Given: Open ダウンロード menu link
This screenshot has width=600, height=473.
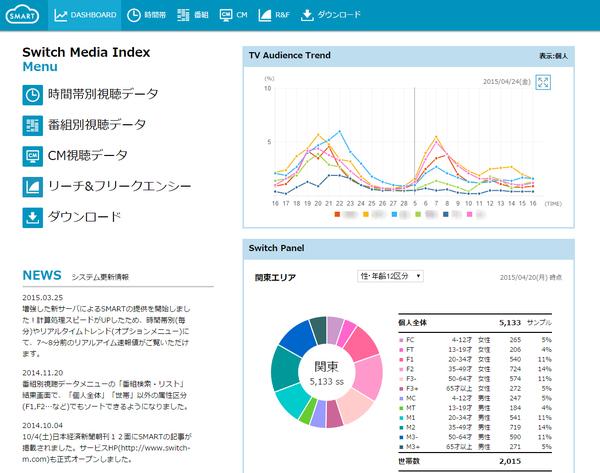Looking at the screenshot, I should click(x=85, y=217).
